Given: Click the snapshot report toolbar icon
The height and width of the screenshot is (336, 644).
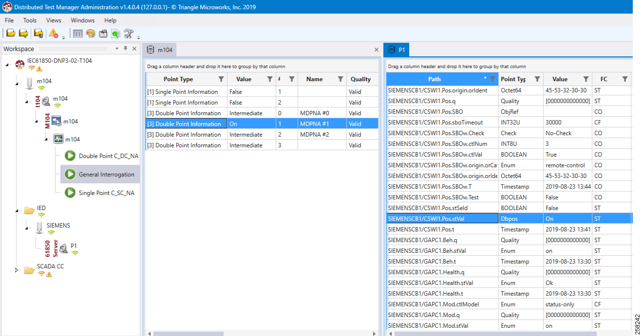Looking at the screenshot, I should point(103,33).
